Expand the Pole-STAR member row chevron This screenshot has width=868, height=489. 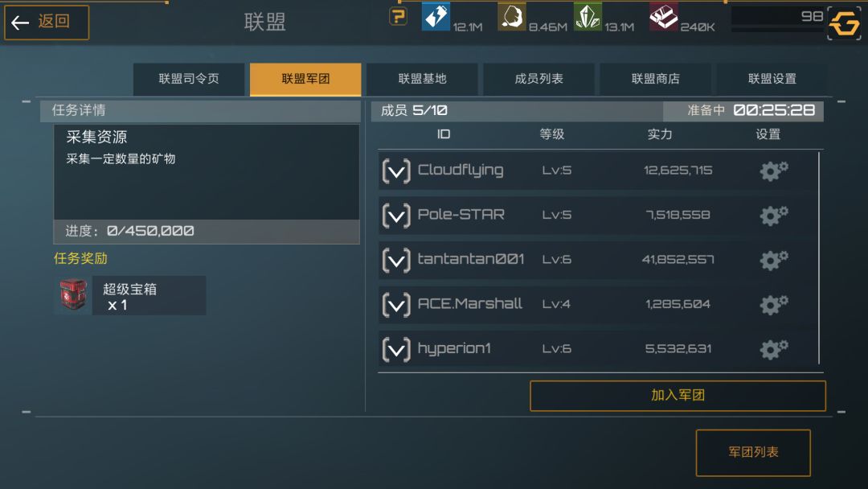[395, 216]
